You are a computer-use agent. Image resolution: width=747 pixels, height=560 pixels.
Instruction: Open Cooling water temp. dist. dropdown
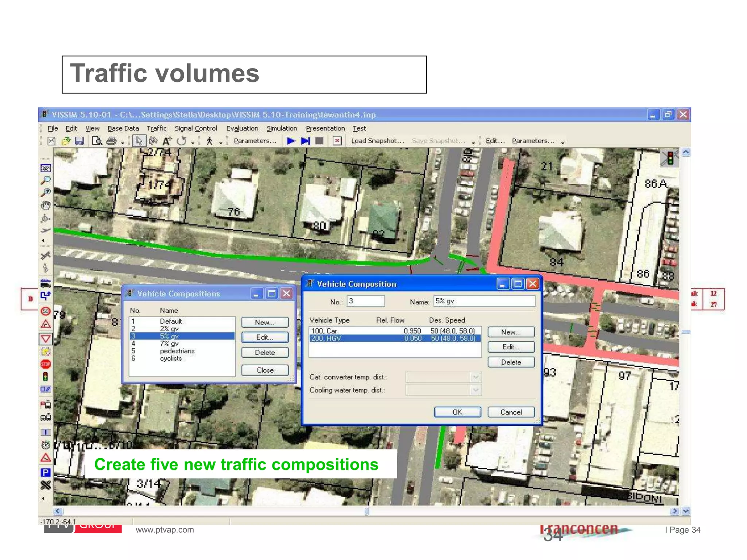pos(475,390)
